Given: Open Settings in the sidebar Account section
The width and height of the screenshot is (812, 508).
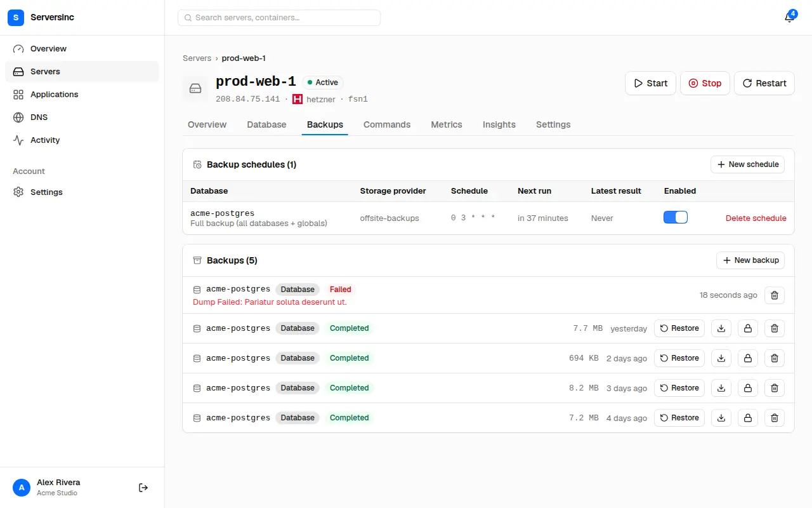Looking at the screenshot, I should pos(82,192).
